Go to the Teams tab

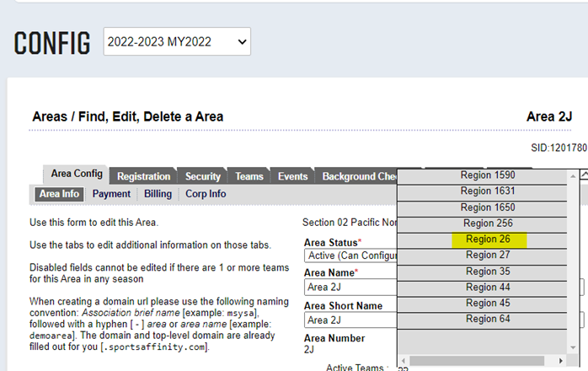[249, 176]
